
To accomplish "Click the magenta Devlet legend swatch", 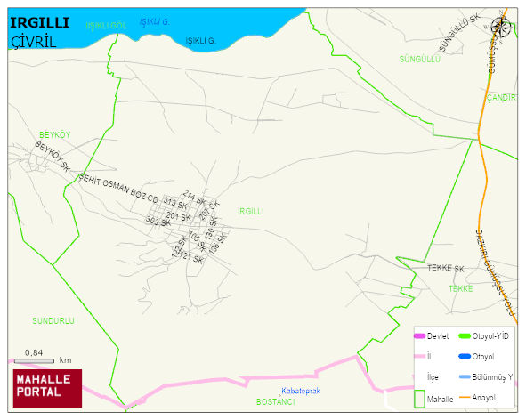I will (x=420, y=335).
